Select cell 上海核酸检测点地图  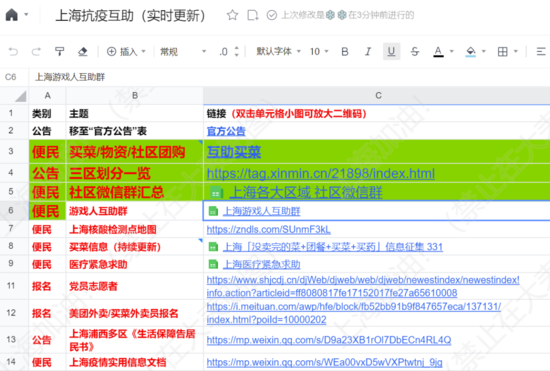pyautogui.click(x=135, y=229)
